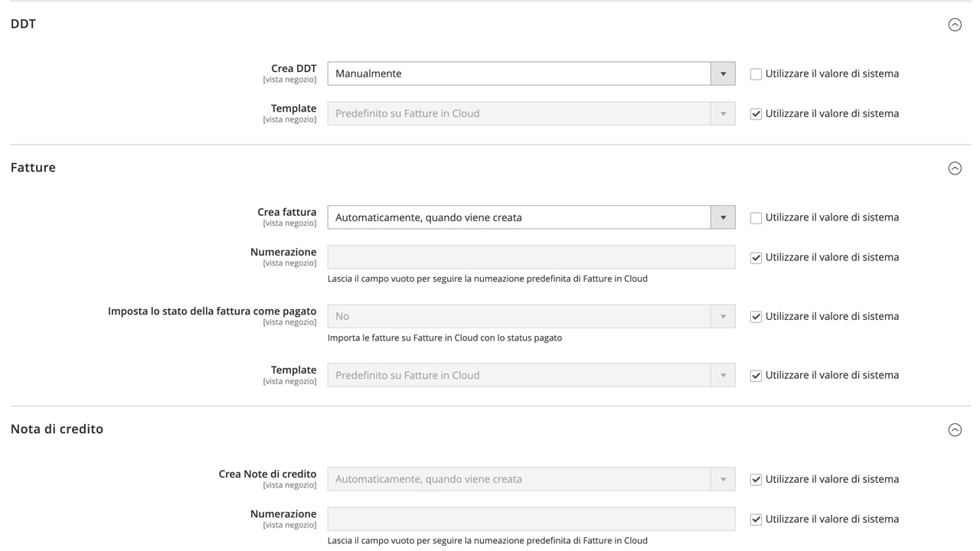Check system value box for Crea fattura
The image size is (980, 551).
(x=756, y=218)
